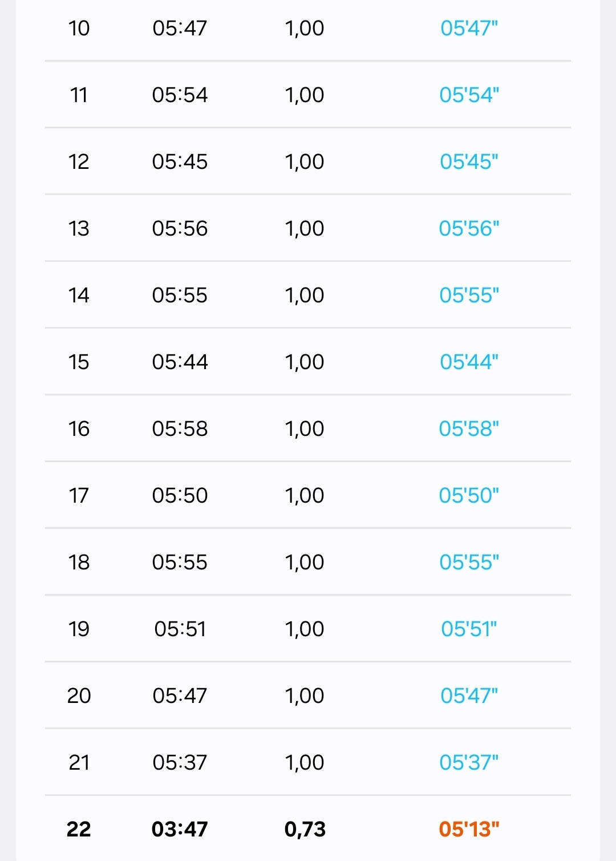Screen dimensions: 616x861
Task: Tap lap 21 time 05:37
Action: click(x=180, y=762)
